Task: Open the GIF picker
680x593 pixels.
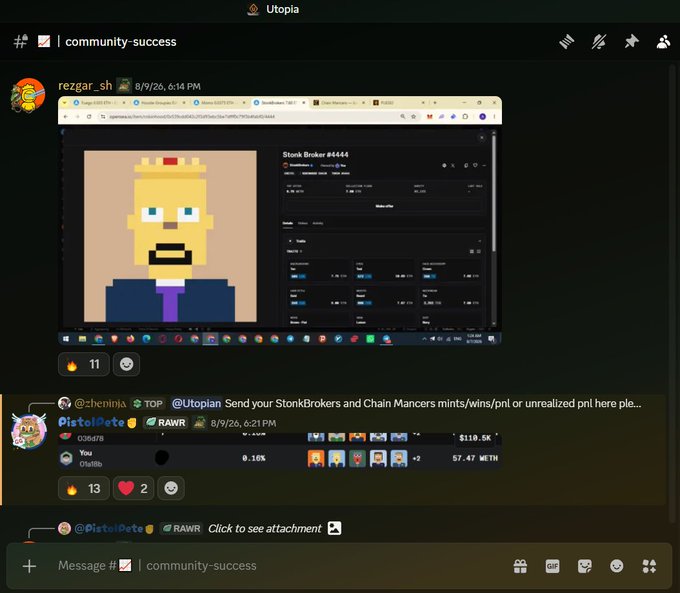Action: (552, 566)
